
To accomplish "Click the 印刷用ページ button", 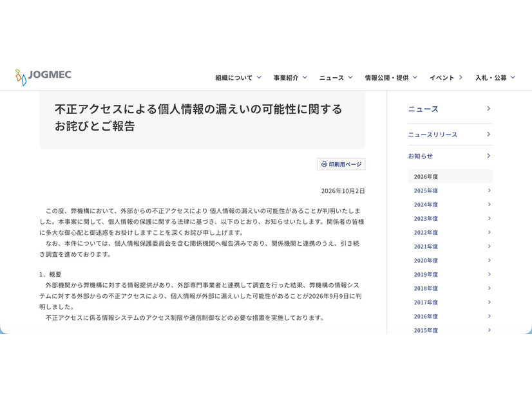I will (341, 164).
